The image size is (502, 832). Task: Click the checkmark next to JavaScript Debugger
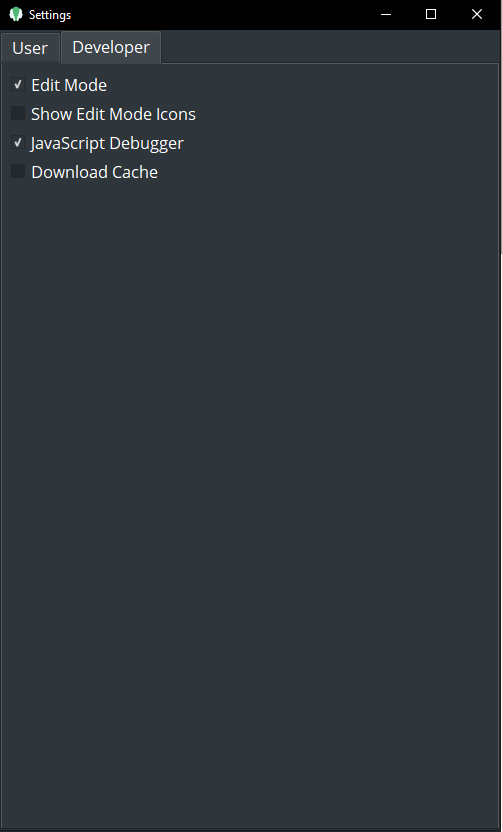point(18,143)
